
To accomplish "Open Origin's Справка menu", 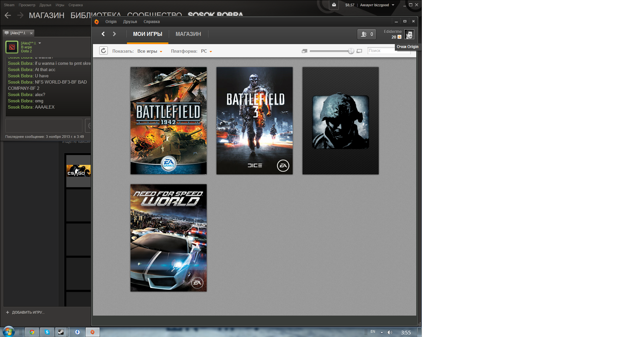I will pos(152,22).
